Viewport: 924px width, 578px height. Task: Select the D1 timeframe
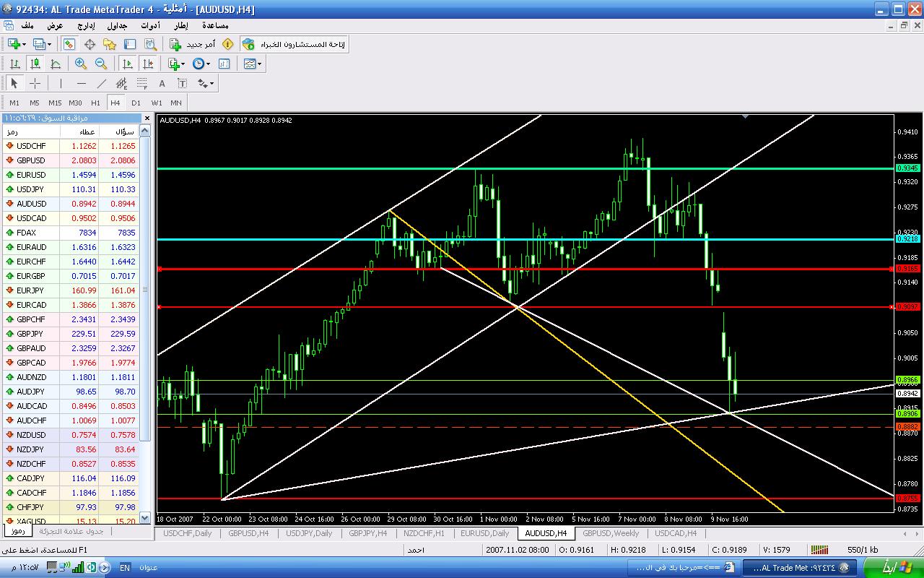coord(136,103)
